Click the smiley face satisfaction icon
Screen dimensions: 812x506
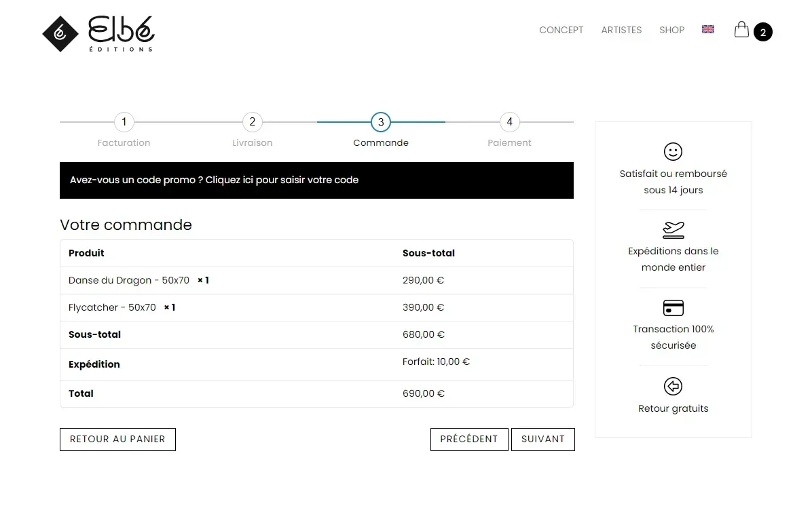pos(673,151)
